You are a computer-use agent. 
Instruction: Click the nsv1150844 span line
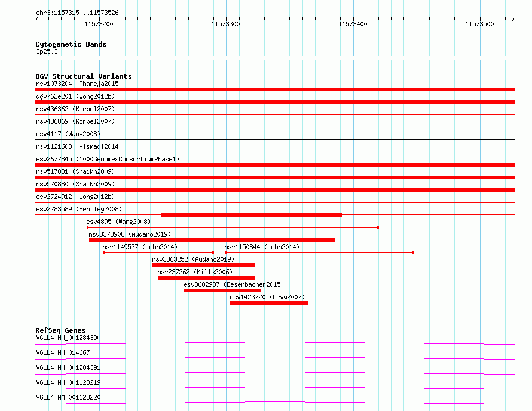coord(319,253)
